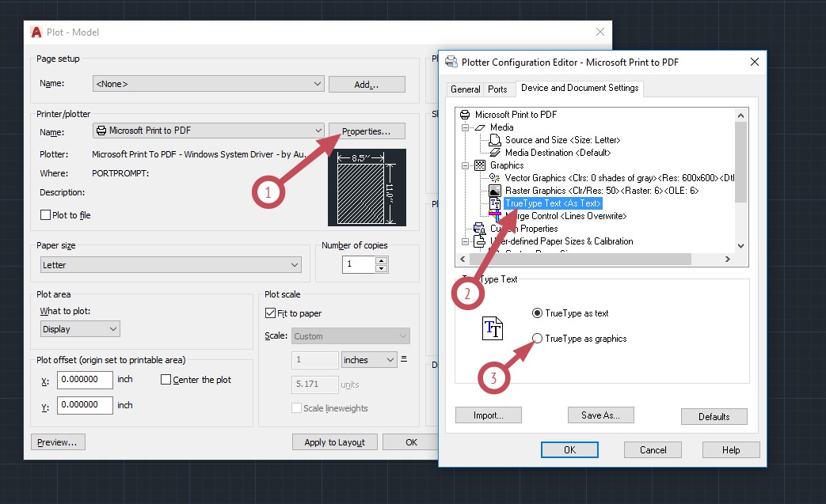This screenshot has width=826, height=504.
Task: Click the tree horizontal scrollbar thumb
Action: [x=580, y=259]
